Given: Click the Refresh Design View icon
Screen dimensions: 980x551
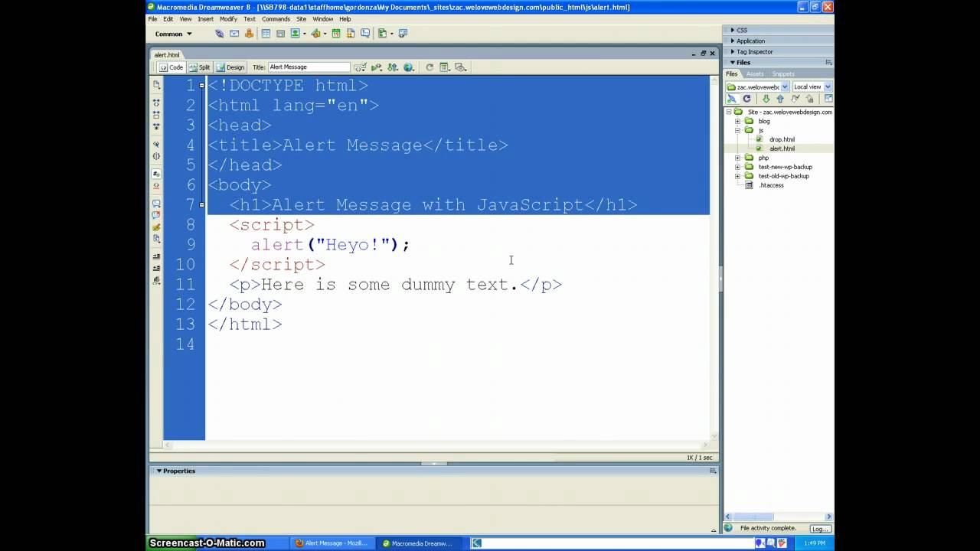Looking at the screenshot, I should 430,67.
